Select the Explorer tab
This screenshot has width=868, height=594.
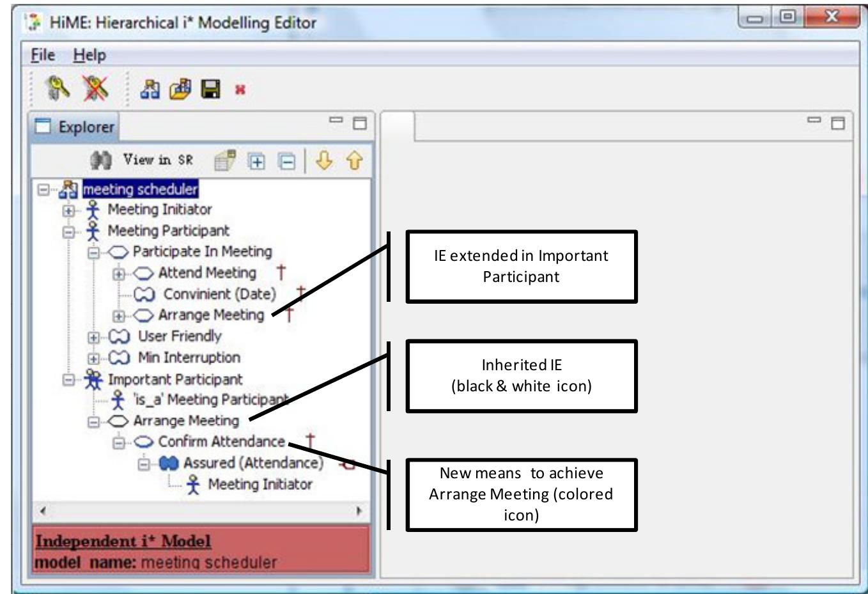(74, 127)
